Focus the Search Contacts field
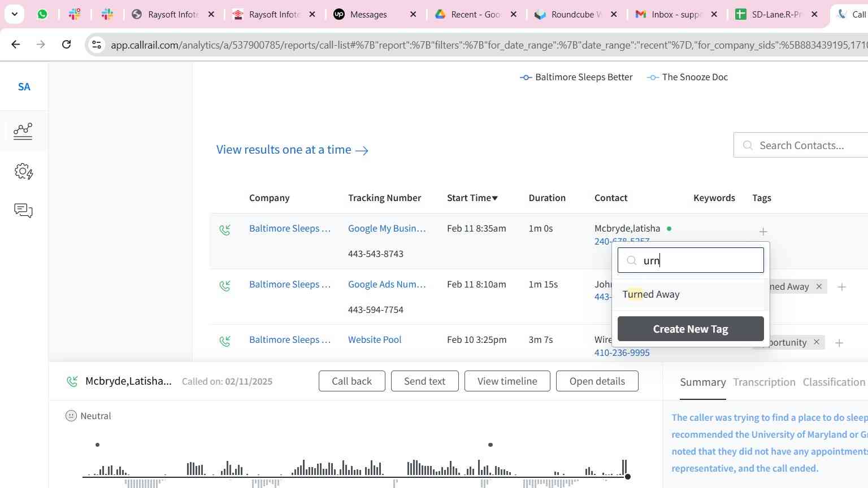The height and width of the screenshot is (488, 868). tap(801, 145)
